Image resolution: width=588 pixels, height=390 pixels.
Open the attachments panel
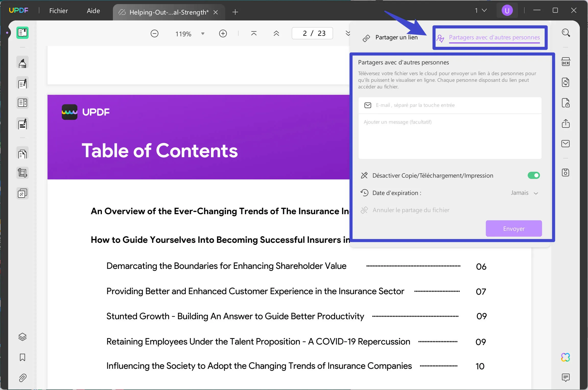pyautogui.click(x=22, y=378)
